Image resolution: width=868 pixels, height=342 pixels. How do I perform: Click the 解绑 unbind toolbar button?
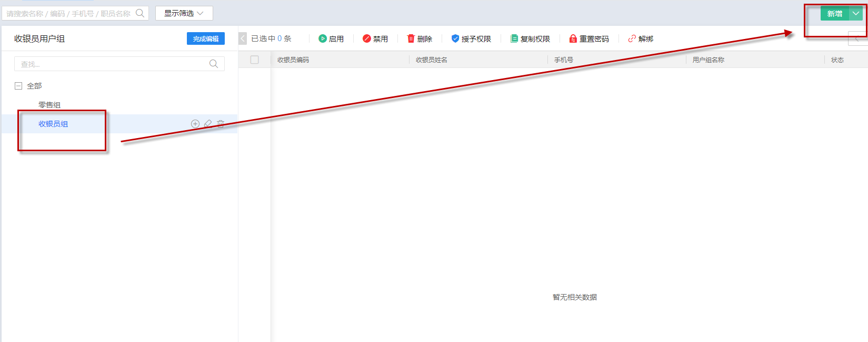tap(641, 38)
